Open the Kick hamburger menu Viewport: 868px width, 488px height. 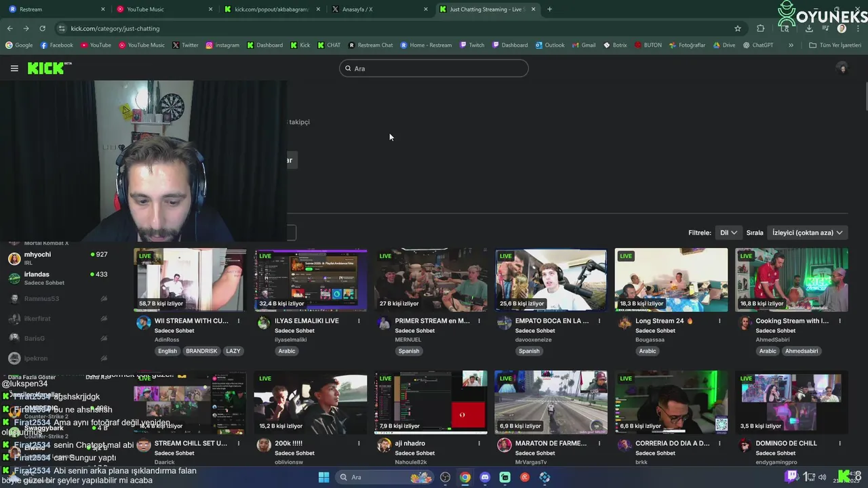coord(14,68)
